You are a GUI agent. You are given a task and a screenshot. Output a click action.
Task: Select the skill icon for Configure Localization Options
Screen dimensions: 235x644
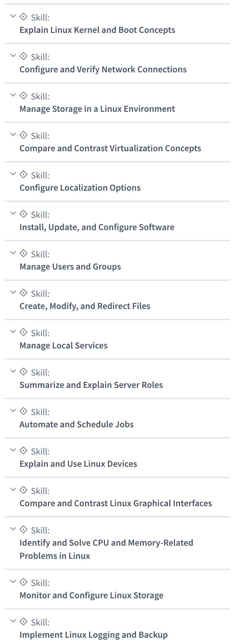23,174
